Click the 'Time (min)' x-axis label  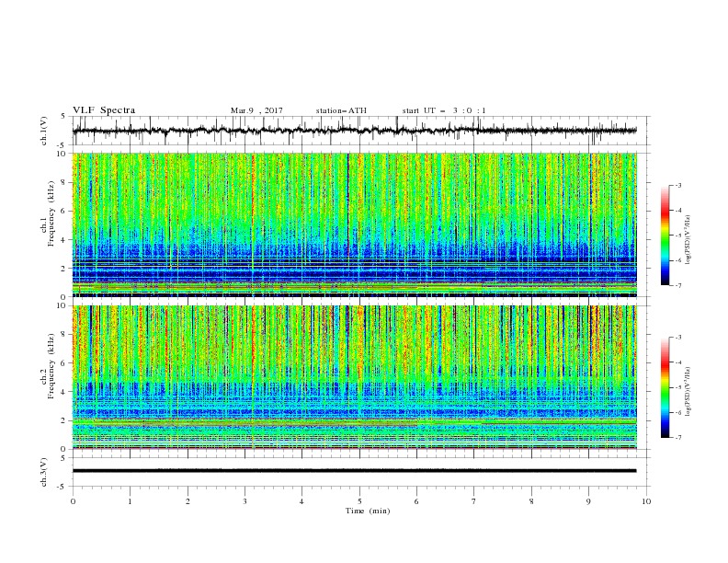coord(368,511)
